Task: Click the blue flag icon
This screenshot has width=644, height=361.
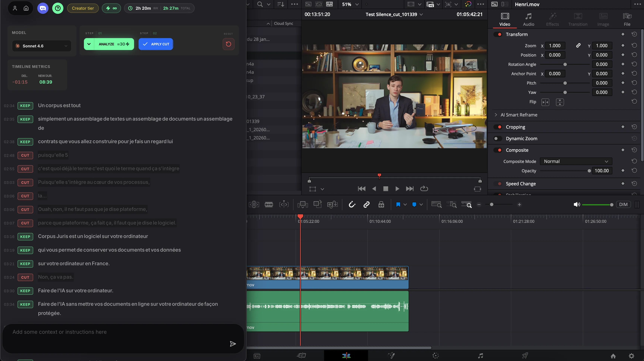Action: tap(398, 205)
